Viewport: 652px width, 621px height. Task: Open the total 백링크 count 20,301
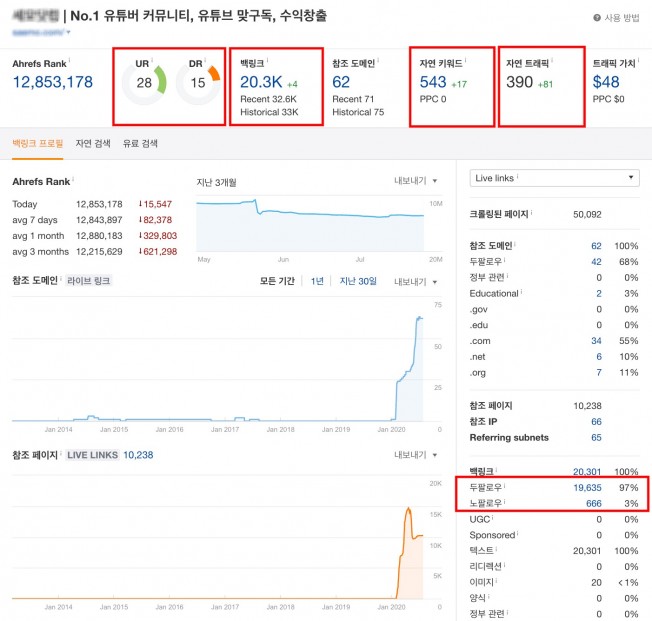coord(587,471)
